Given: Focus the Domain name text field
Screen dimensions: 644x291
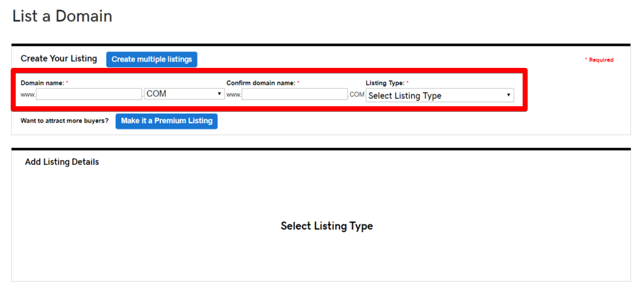Looking at the screenshot, I should point(89,94).
